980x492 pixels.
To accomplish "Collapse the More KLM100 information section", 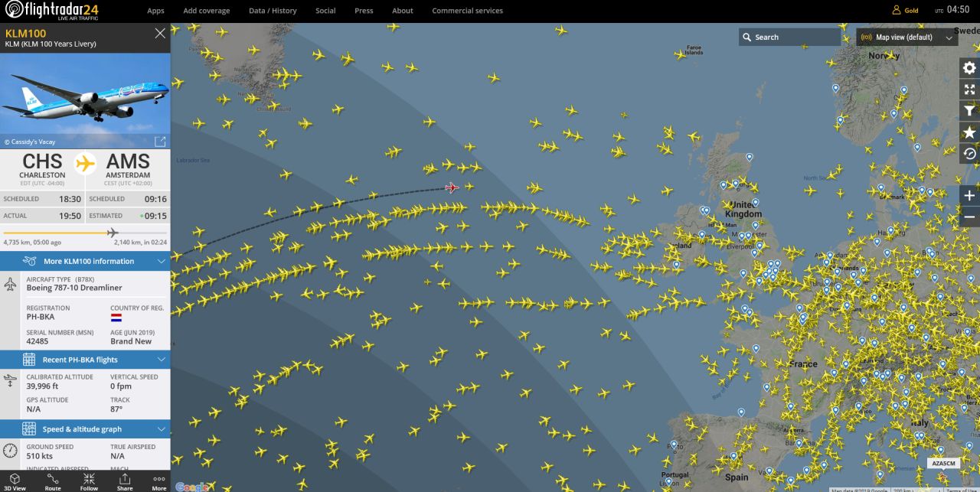I will [x=85, y=261].
